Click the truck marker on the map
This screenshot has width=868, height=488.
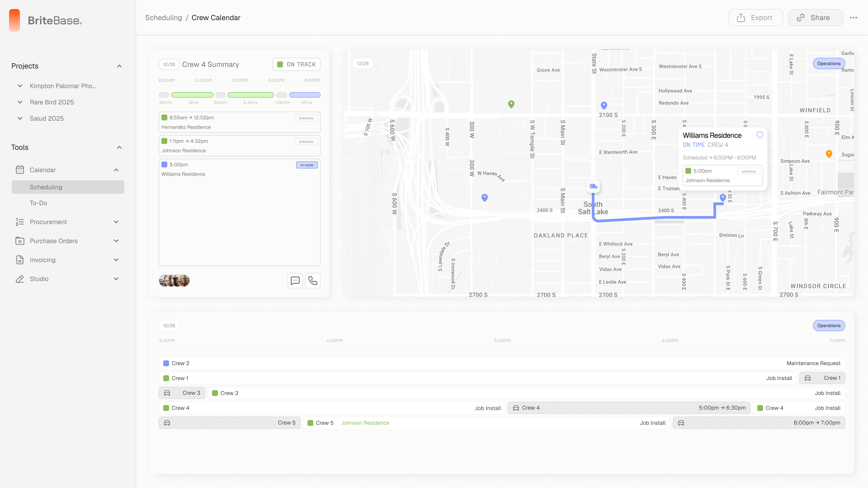tap(593, 186)
